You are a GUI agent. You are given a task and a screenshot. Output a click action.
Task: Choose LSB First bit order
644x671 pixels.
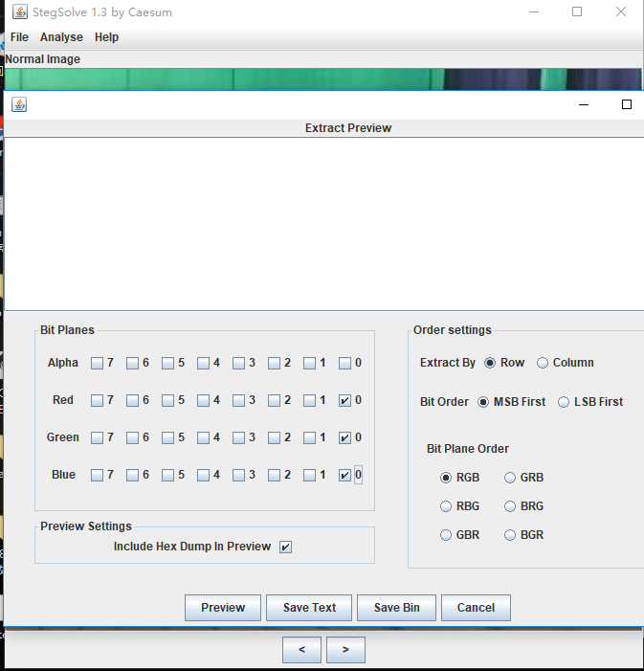[564, 402]
